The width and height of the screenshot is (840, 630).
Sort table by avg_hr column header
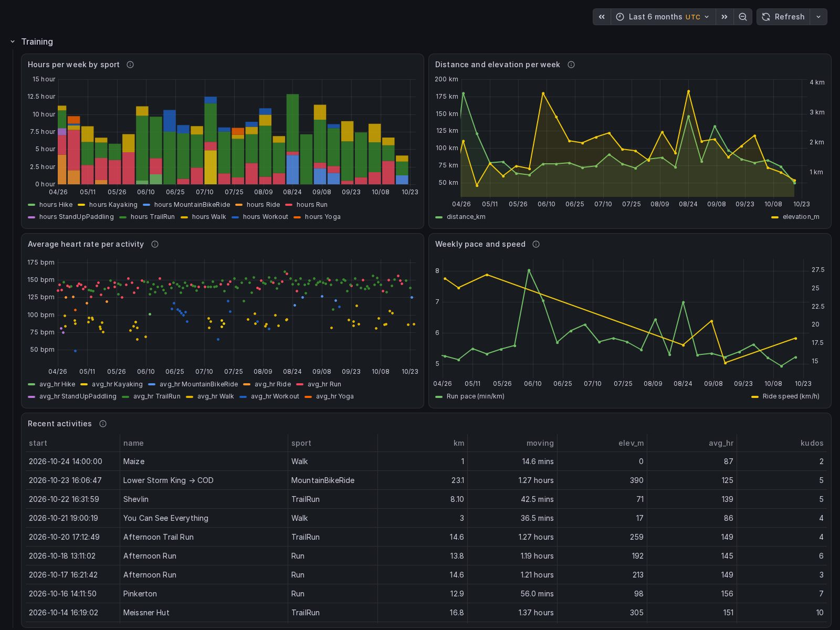(x=721, y=443)
